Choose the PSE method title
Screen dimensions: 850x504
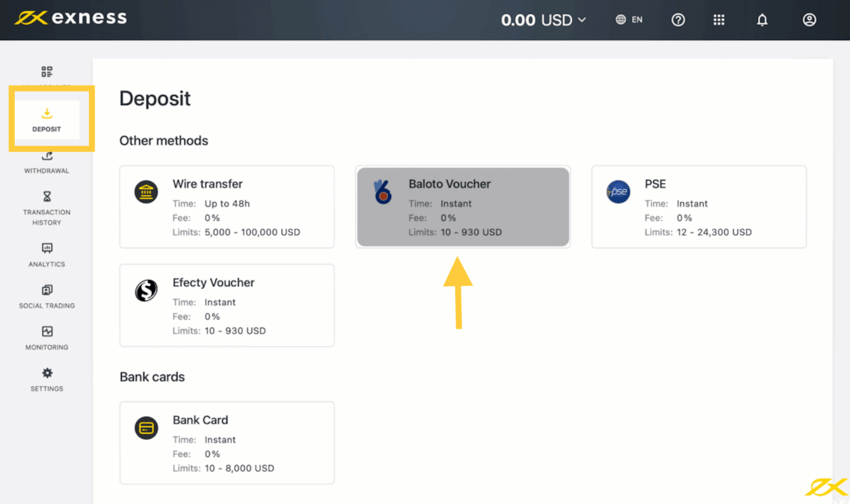pos(655,184)
